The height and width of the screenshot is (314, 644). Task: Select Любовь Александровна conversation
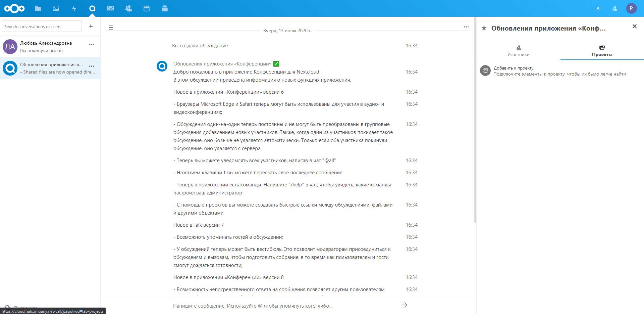pos(50,47)
